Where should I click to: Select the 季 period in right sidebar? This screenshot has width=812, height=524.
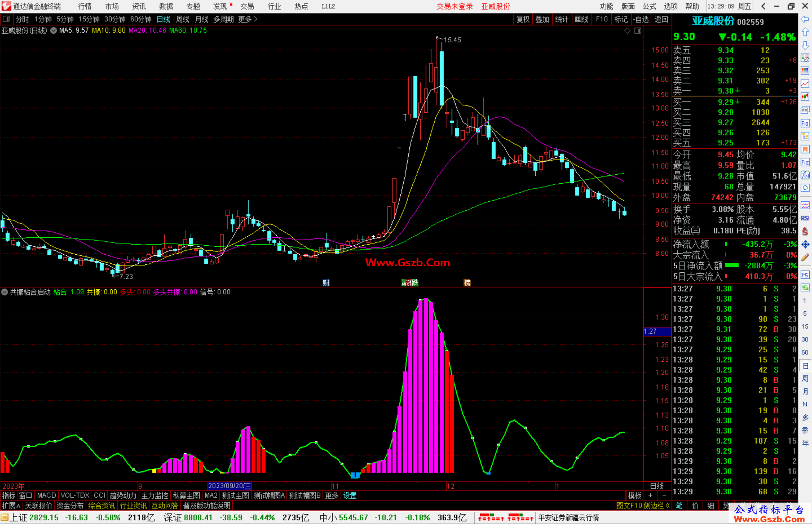coord(805,430)
